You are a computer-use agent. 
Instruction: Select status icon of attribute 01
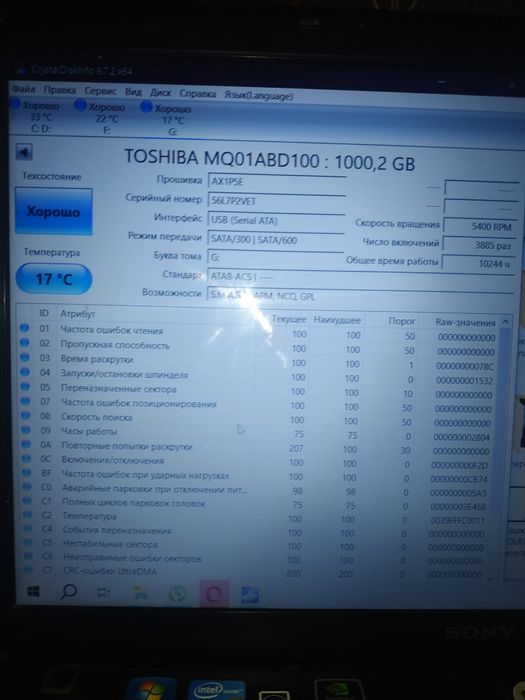pyautogui.click(x=25, y=328)
